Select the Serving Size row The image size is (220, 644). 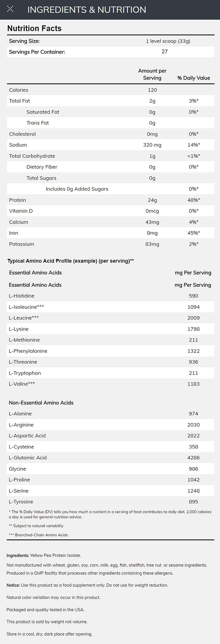coord(110,41)
